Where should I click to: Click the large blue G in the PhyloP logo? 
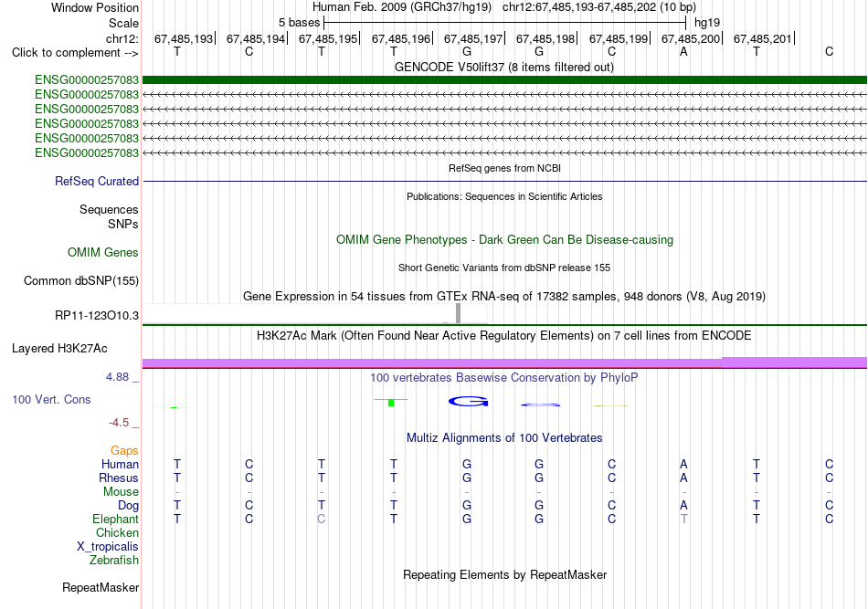(469, 402)
